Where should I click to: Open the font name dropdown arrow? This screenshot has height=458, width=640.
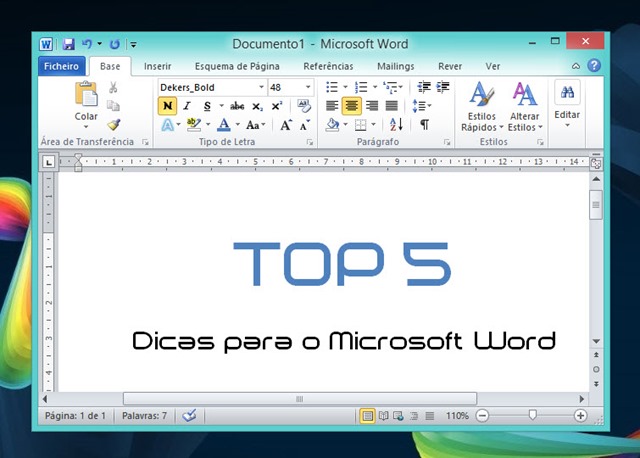point(261,87)
